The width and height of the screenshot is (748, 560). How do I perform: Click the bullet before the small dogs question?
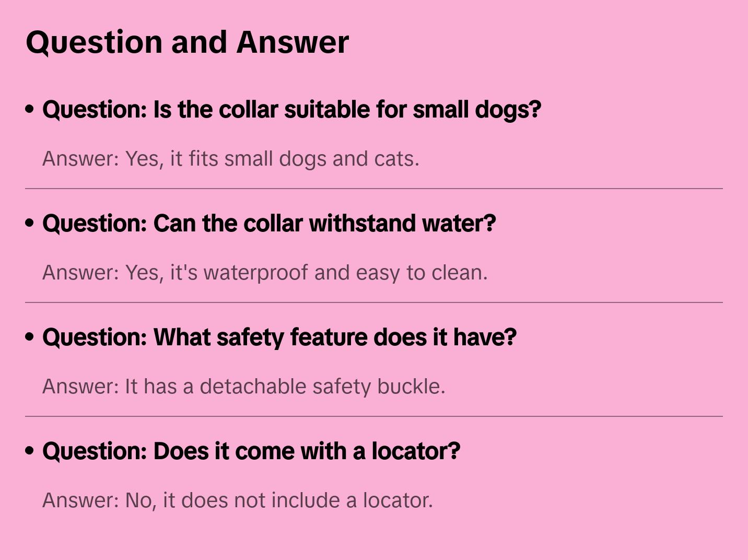pos(30,110)
